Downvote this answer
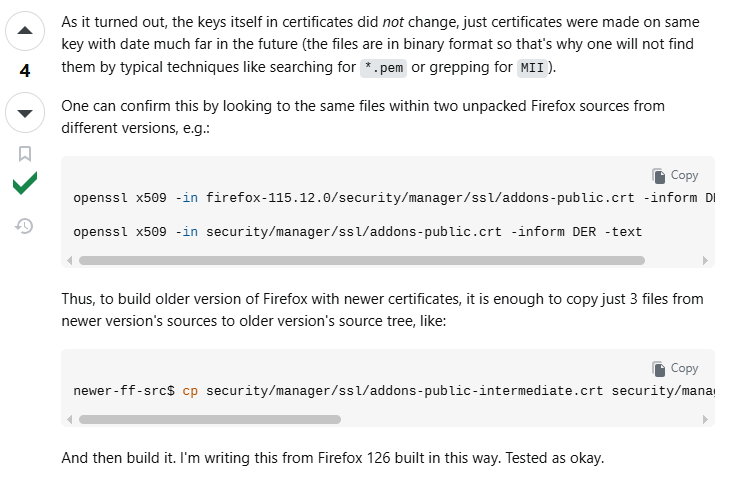Image resolution: width=737 pixels, height=483 pixels. tap(25, 112)
